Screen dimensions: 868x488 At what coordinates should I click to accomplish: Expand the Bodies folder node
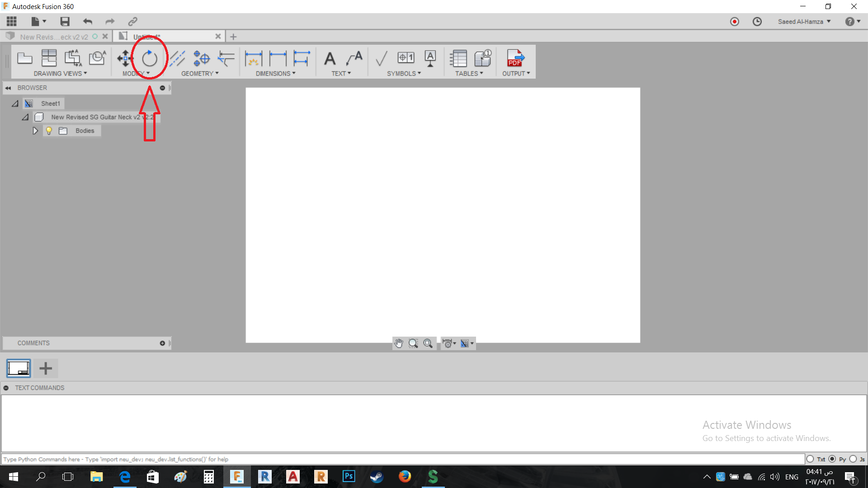pos(35,131)
